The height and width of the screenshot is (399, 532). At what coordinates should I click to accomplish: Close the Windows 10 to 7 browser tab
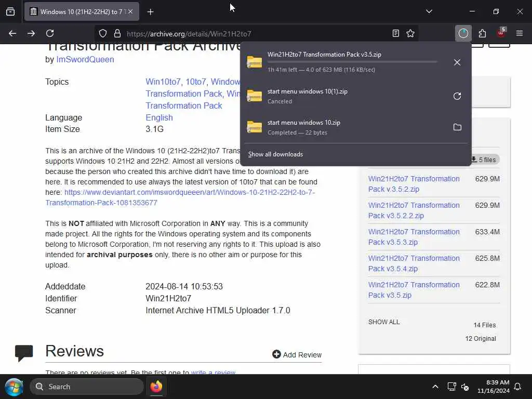[130, 11]
